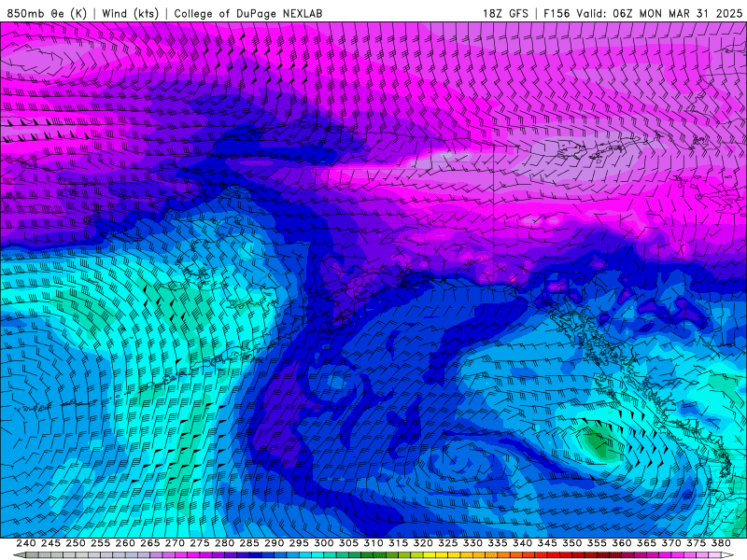Click the 290 color scale label

274,543
